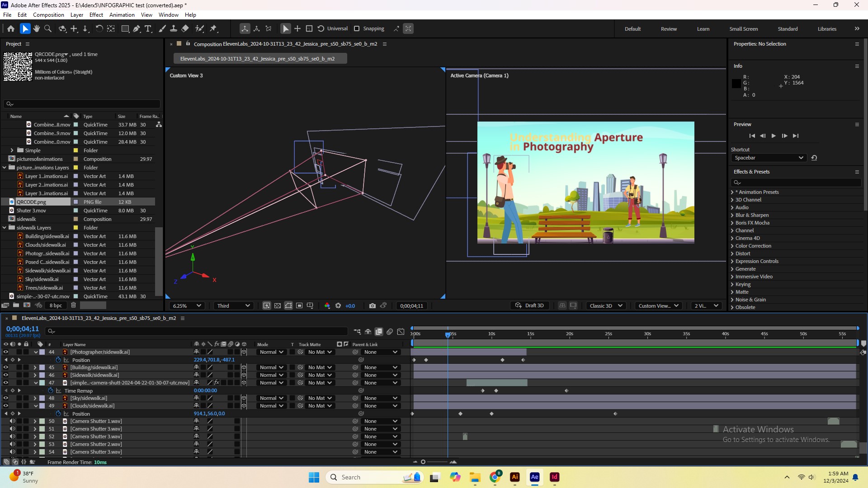
Task: Change the view layout dropdown to 2VL
Action: pyautogui.click(x=706, y=305)
